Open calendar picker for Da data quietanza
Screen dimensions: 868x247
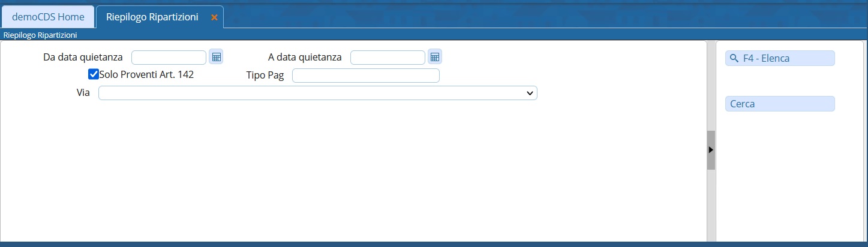[217, 57]
